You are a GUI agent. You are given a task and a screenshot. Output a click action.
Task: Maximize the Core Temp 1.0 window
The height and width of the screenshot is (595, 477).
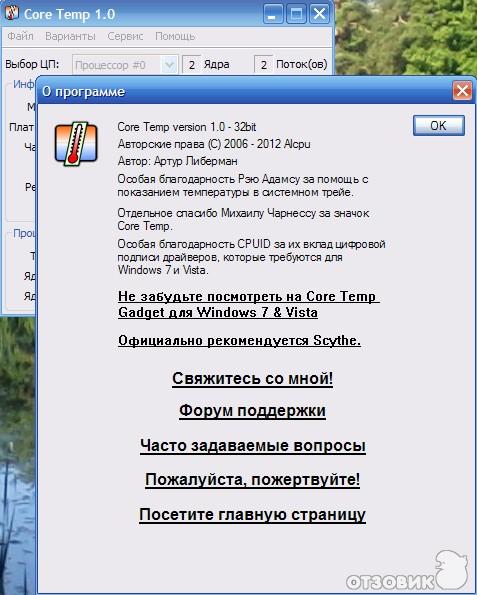tap(296, 14)
